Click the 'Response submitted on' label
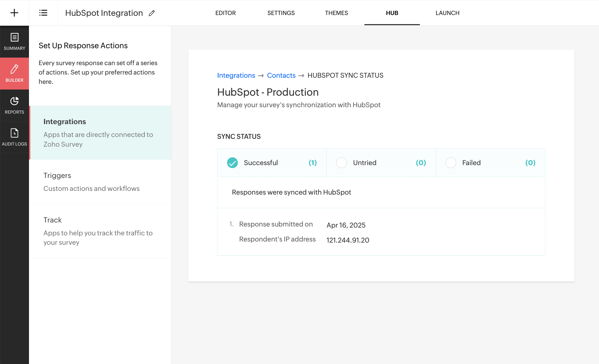The width and height of the screenshot is (599, 364). coord(276,224)
